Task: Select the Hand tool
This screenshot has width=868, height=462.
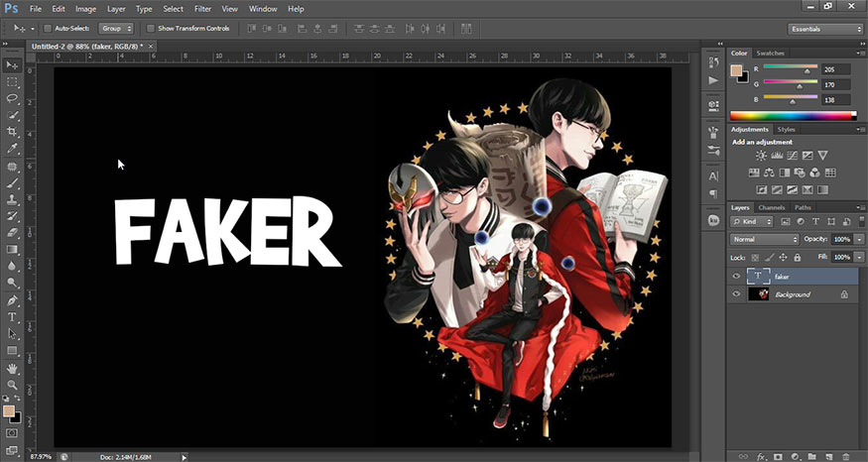Action: (12, 369)
